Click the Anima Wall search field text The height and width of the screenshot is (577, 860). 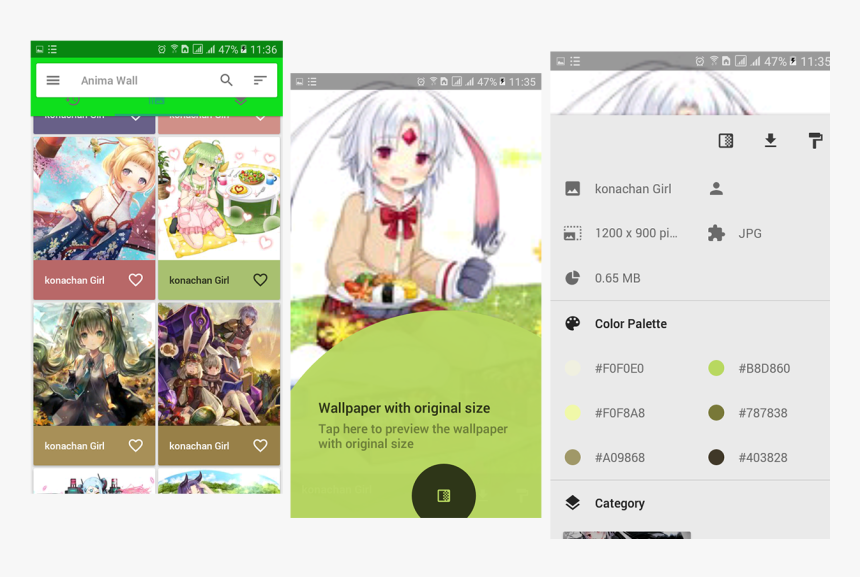point(109,81)
